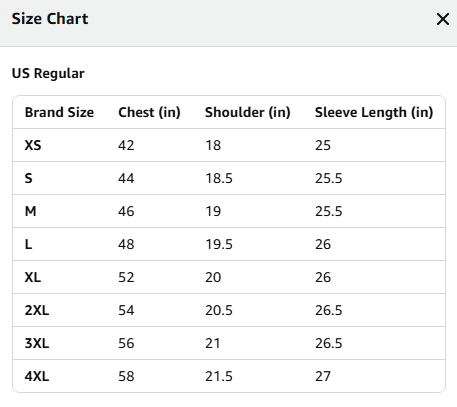The height and width of the screenshot is (407, 457).
Task: Click the Chest (in) column header
Action: (149, 112)
